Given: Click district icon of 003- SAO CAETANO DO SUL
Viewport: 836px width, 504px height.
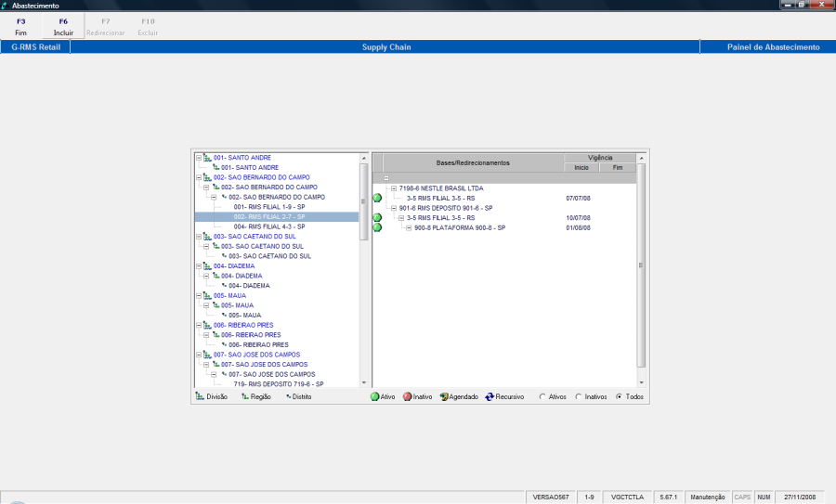Looking at the screenshot, I should pos(224,256).
